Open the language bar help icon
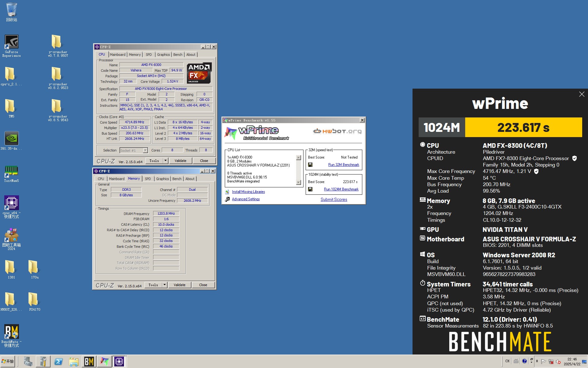The image size is (588, 368). pos(524,361)
